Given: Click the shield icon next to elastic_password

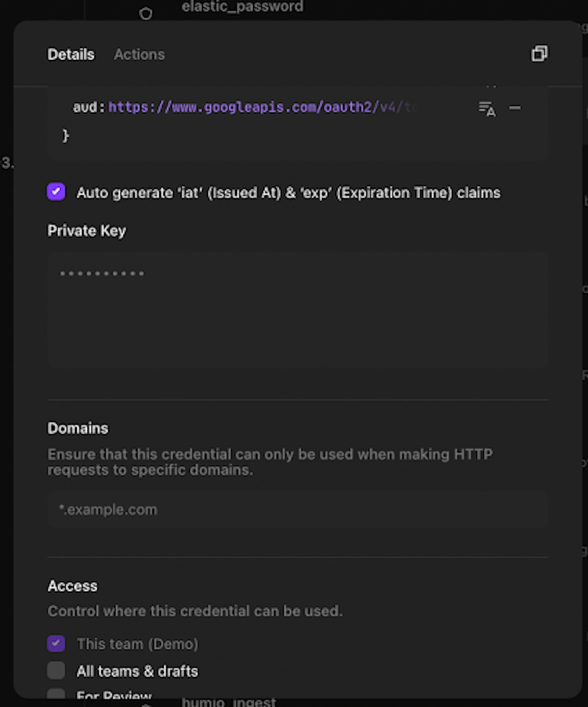Looking at the screenshot, I should (146, 14).
